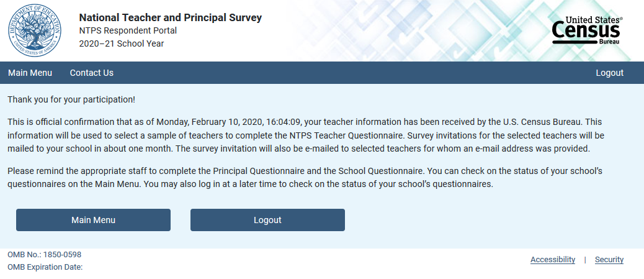Image resolution: width=644 pixels, height=279 pixels.
Task: Open Main Menu in the navigation bar
Action: (30, 73)
